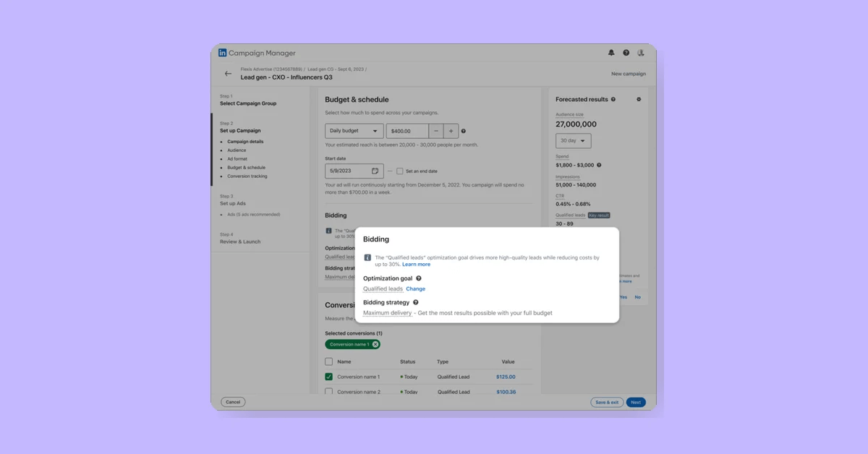Open the calendar icon in Start date field
Viewport: 868px width, 454px height.
point(375,171)
